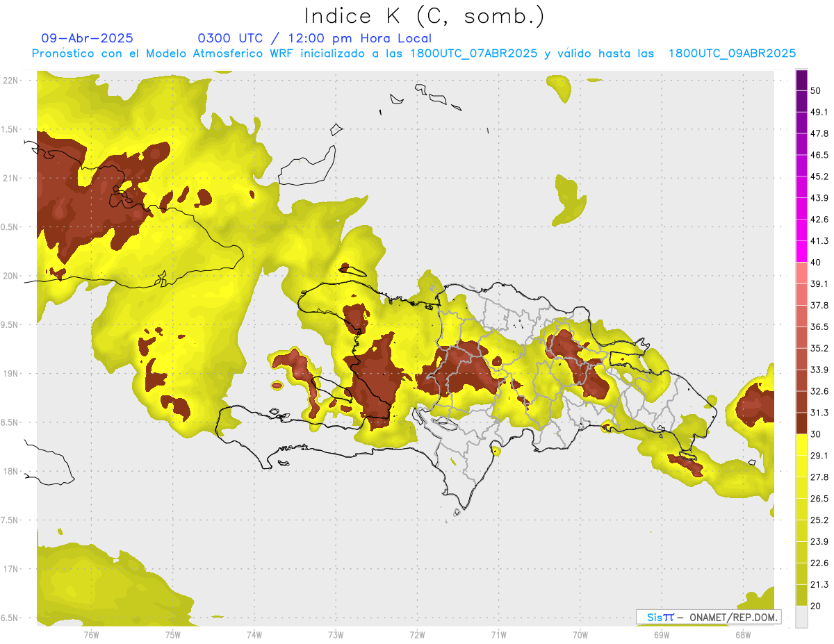
Task: Click the "Pronóstico con el Modelo Atmósferico WRF" line
Action: point(414,53)
